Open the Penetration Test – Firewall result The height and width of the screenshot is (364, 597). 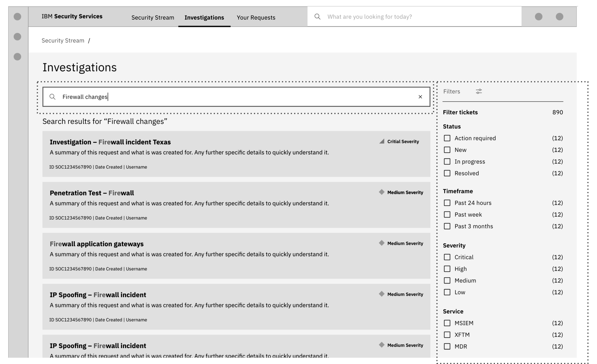click(x=236, y=205)
